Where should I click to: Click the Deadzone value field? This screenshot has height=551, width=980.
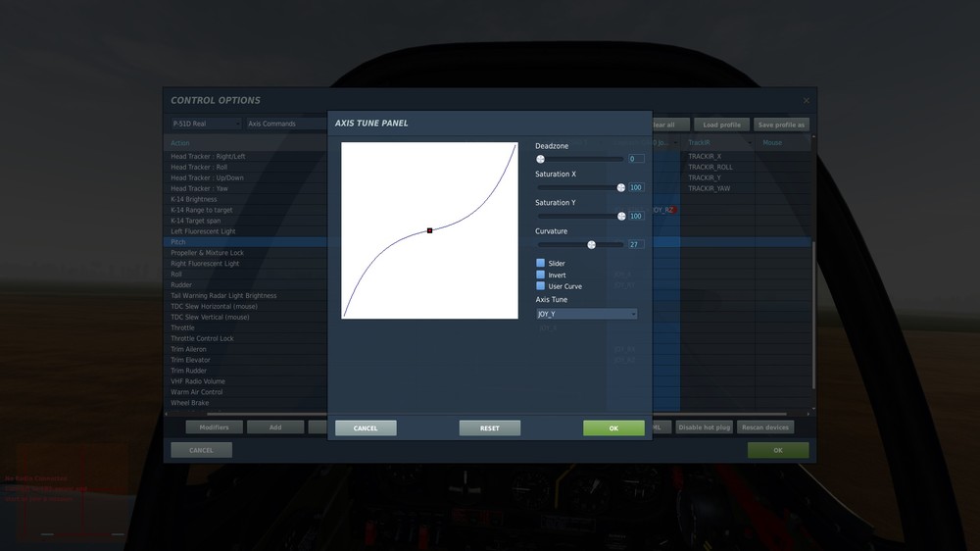(x=636, y=159)
